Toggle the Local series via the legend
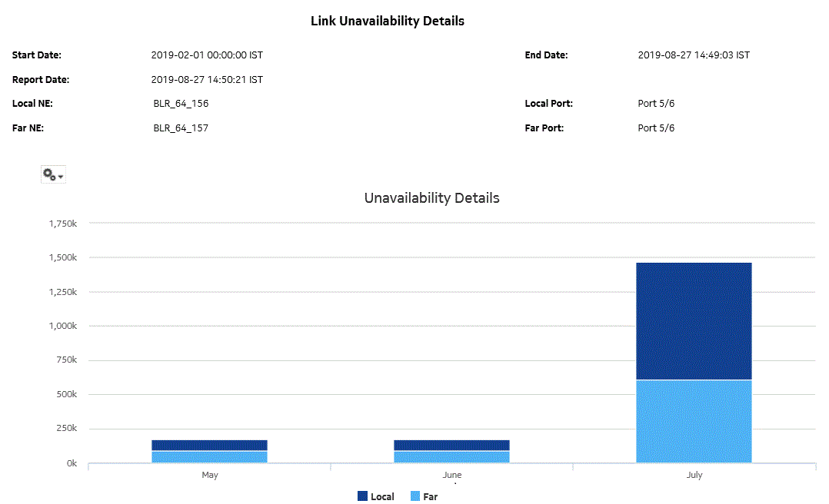829x504 pixels. tap(382, 496)
